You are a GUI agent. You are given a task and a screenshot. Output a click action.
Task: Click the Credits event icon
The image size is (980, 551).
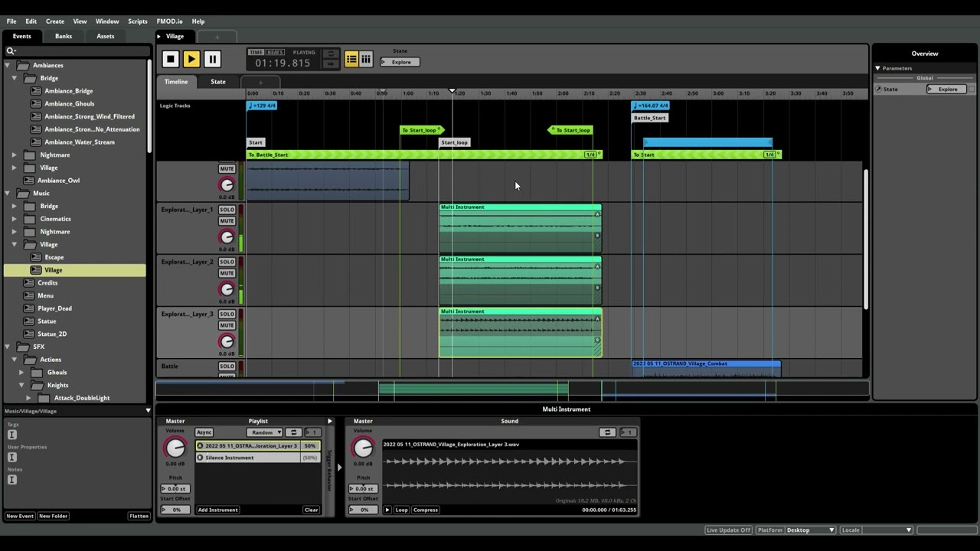tap(29, 283)
